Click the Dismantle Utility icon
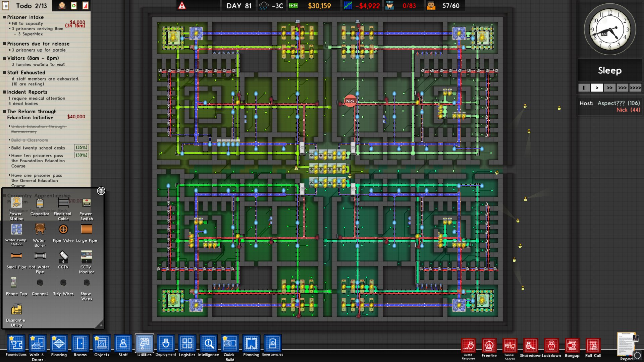 tap(16, 310)
